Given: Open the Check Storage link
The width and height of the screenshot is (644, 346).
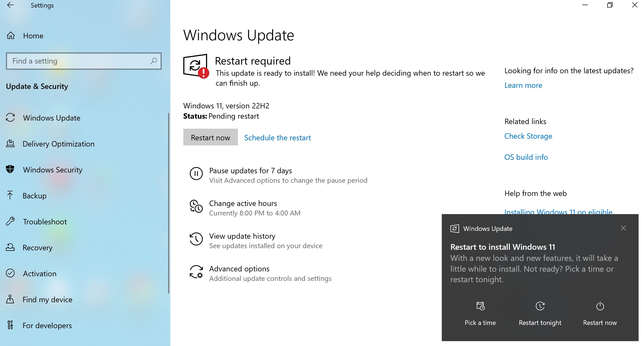Looking at the screenshot, I should (528, 136).
